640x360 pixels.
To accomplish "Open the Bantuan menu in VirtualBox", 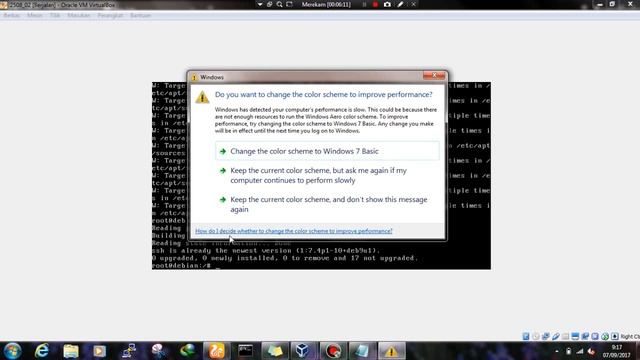I will pos(141,16).
